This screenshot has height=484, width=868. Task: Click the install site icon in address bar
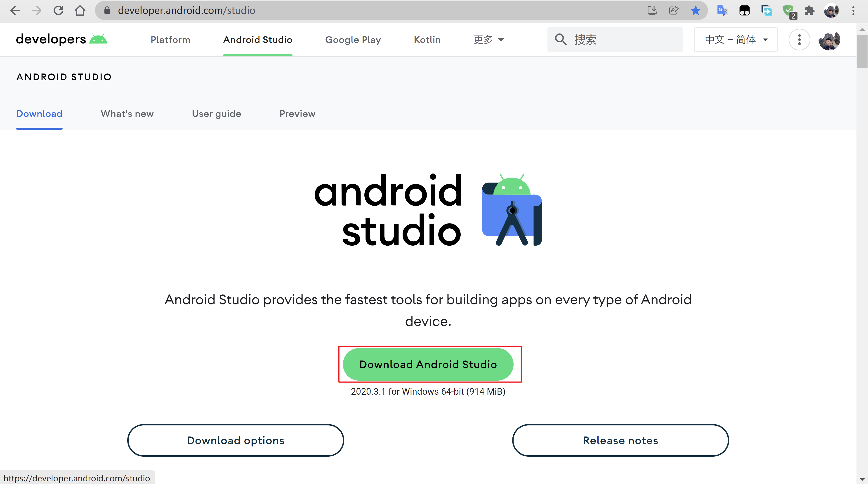[x=653, y=10]
